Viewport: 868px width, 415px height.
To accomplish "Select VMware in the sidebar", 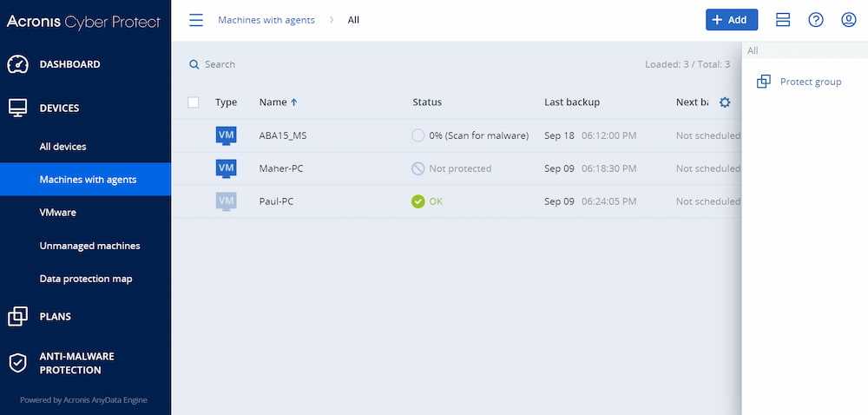I will (x=57, y=213).
